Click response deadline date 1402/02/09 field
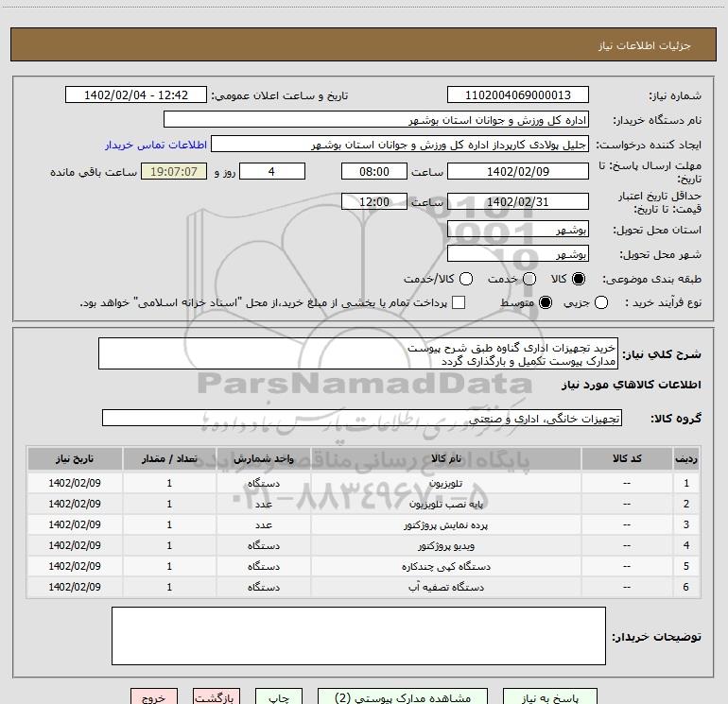 pyautogui.click(x=518, y=171)
